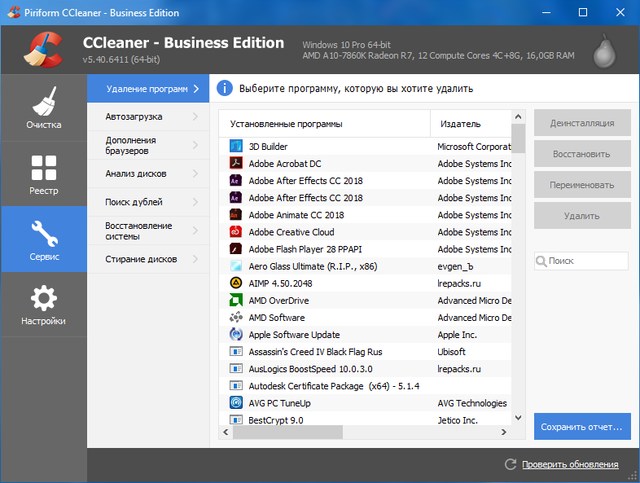Expand the Анализ дисков chevron arrow
Viewport: 640px width, 483px height.
198,173
